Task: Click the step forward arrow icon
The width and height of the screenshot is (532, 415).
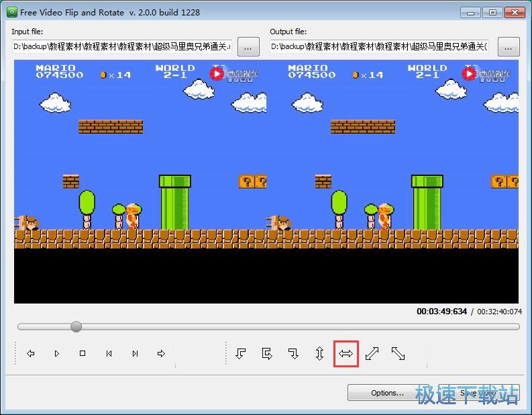Action: click(x=161, y=353)
